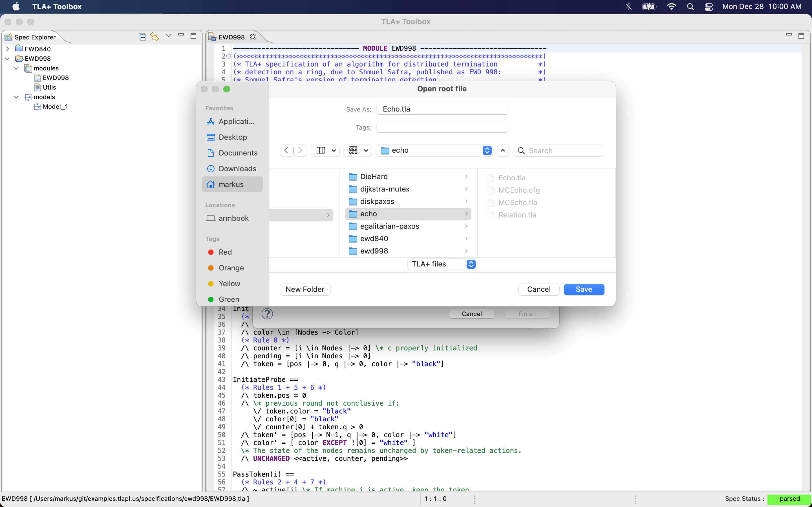This screenshot has width=812, height=507.
Task: Collapse the modules folder under EWD998
Action: (16, 68)
